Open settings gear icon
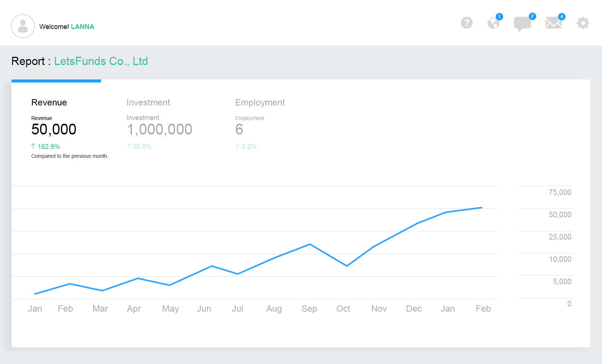Image resolution: width=602 pixels, height=364 pixels. [x=583, y=23]
